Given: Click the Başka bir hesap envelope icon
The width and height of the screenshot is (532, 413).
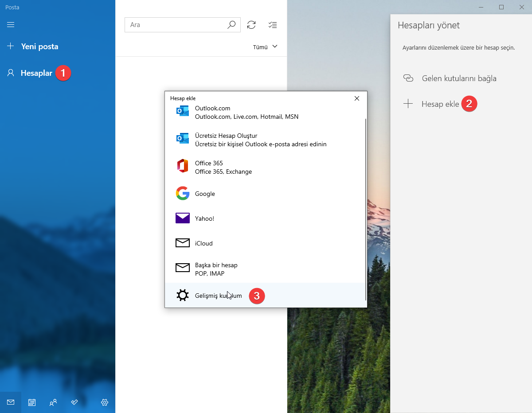Looking at the screenshot, I should 183,268.
